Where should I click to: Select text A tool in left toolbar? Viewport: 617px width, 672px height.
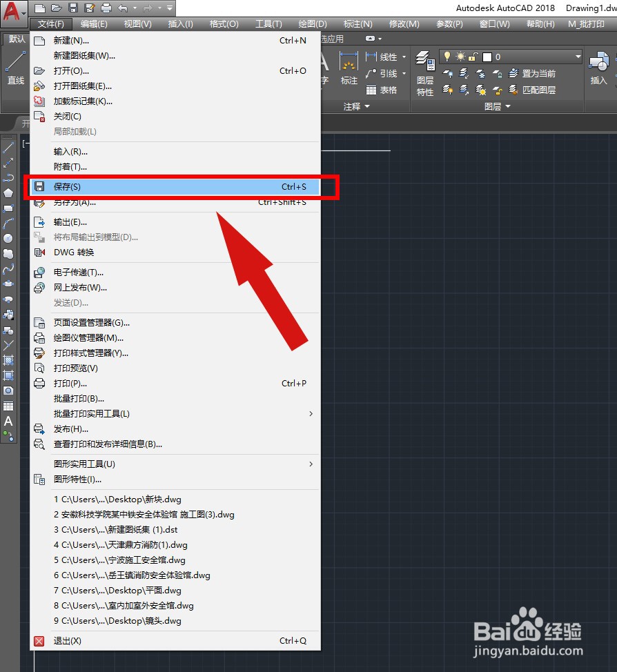pyautogui.click(x=8, y=421)
